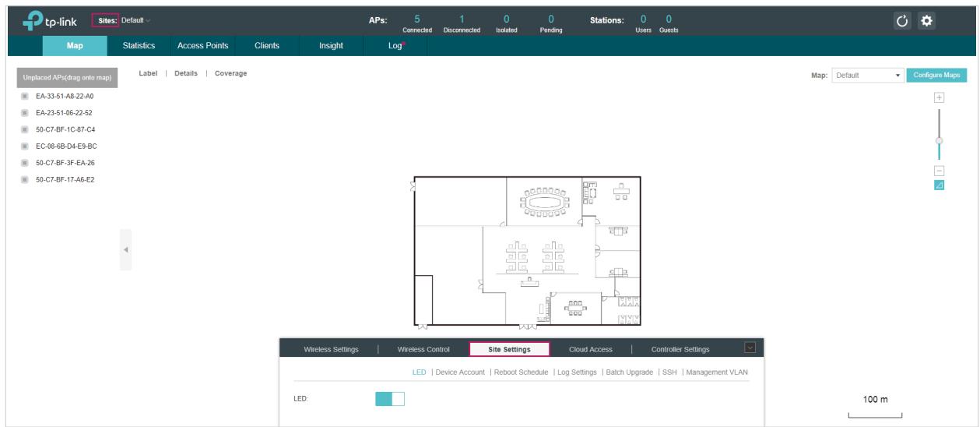The width and height of the screenshot is (980, 427).
Task: Open SSH sub-tab
Action: [x=669, y=372]
